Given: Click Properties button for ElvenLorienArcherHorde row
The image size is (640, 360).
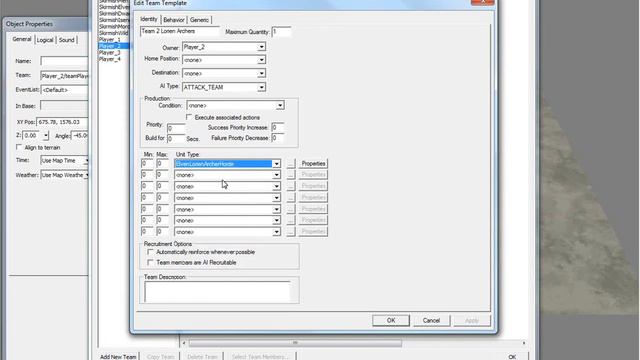Looking at the screenshot, I should pyautogui.click(x=313, y=164).
